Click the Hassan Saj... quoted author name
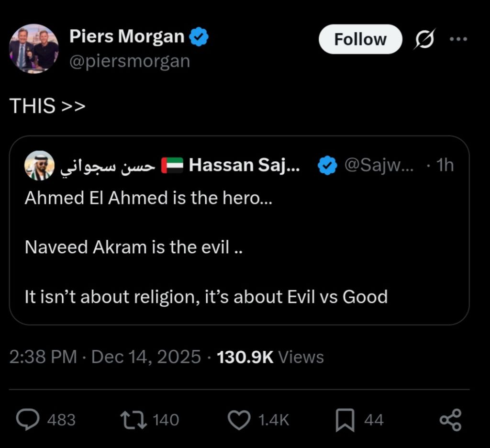Image resolution: width=490 pixels, height=448 pixels. point(245,166)
